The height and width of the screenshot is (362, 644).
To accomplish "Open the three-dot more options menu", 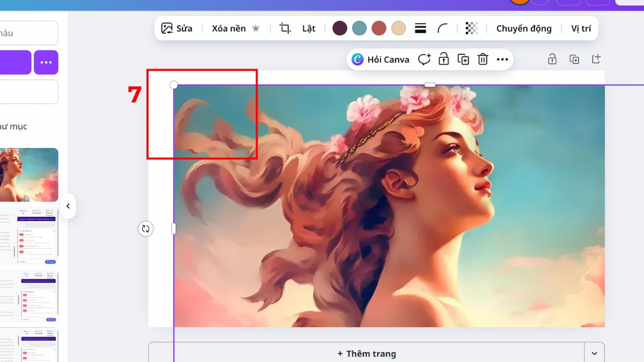I will click(502, 60).
